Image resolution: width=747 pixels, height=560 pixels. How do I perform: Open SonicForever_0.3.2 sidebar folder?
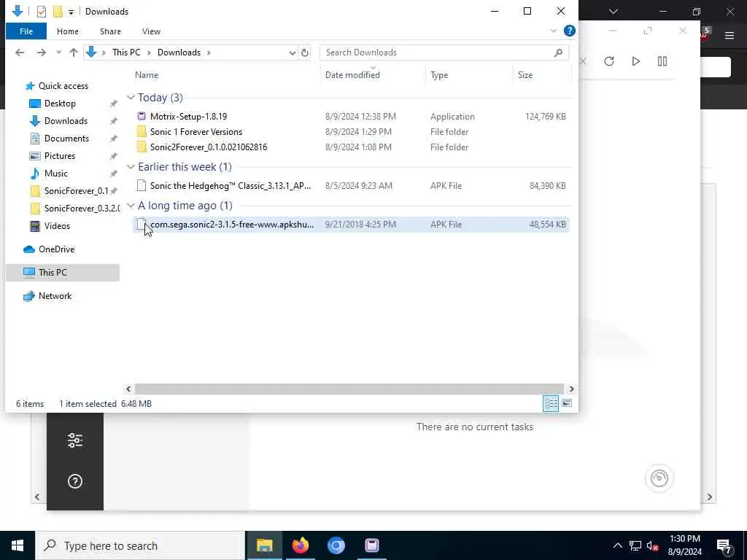(82, 209)
